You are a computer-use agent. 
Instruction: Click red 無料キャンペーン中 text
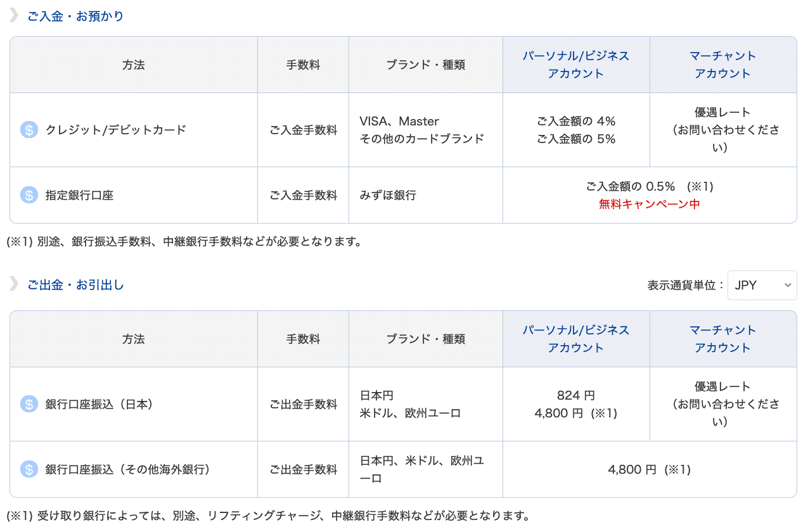click(650, 204)
